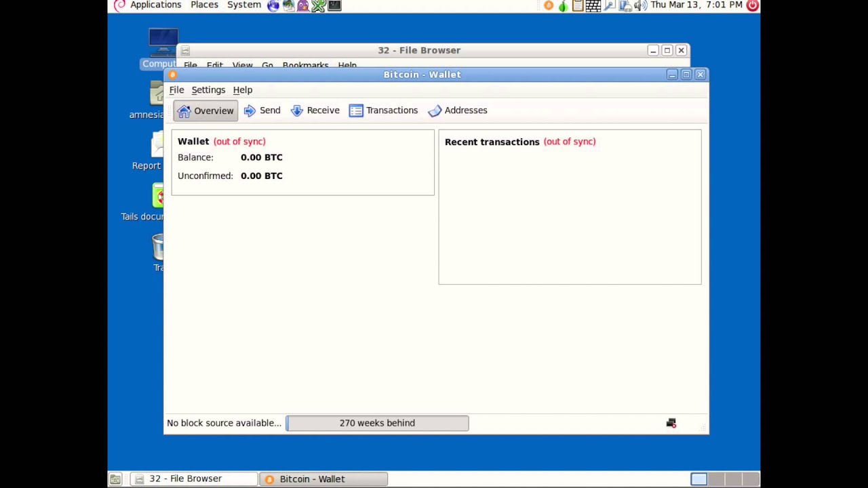The width and height of the screenshot is (868, 488).
Task: Open the Help menu in Bitcoin wallet
Action: tap(242, 90)
